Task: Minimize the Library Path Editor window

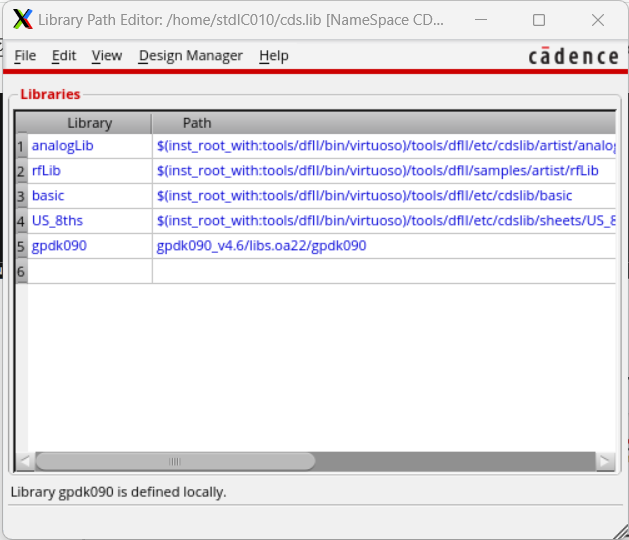Action: point(481,20)
